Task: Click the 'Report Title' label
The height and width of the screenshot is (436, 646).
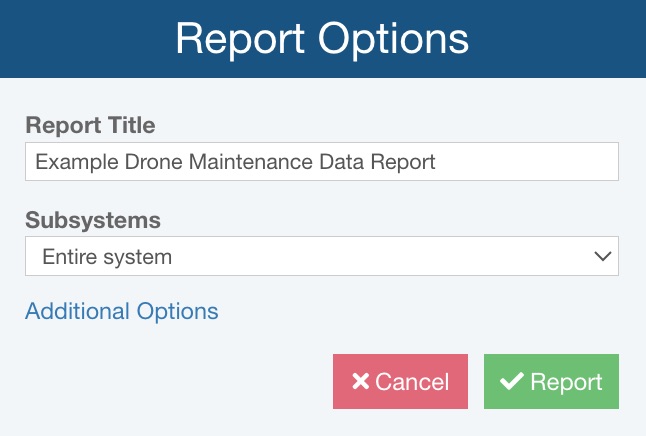Action: point(90,125)
